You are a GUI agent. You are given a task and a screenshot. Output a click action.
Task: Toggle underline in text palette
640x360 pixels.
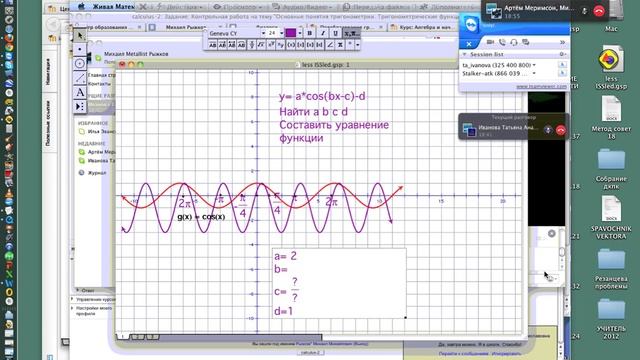pyautogui.click(x=336, y=33)
